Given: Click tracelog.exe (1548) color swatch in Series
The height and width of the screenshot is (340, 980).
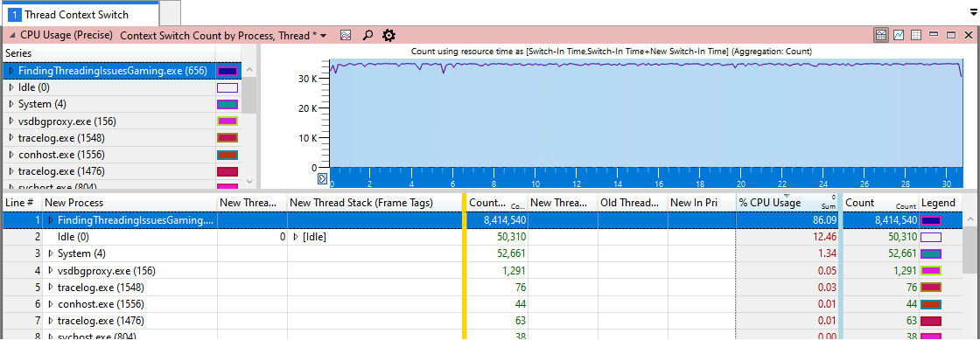Looking at the screenshot, I should pos(227,138).
